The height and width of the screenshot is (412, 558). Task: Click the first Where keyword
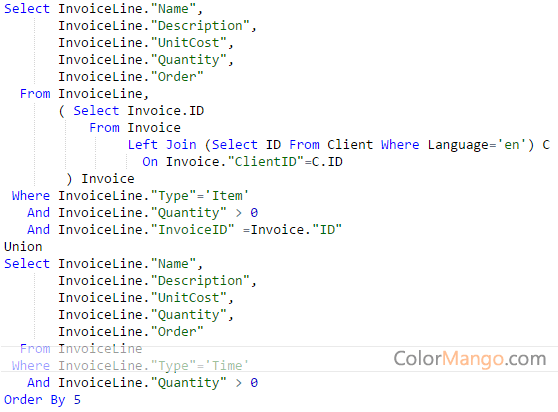click(31, 196)
